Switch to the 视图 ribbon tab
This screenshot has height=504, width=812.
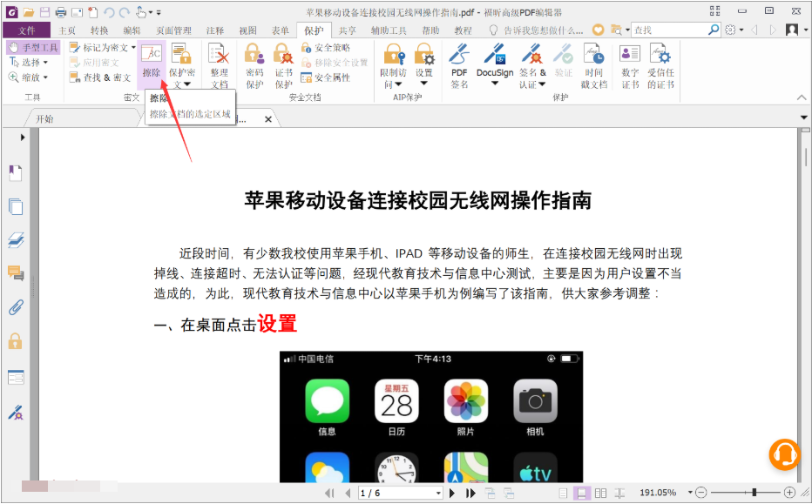pos(247,30)
